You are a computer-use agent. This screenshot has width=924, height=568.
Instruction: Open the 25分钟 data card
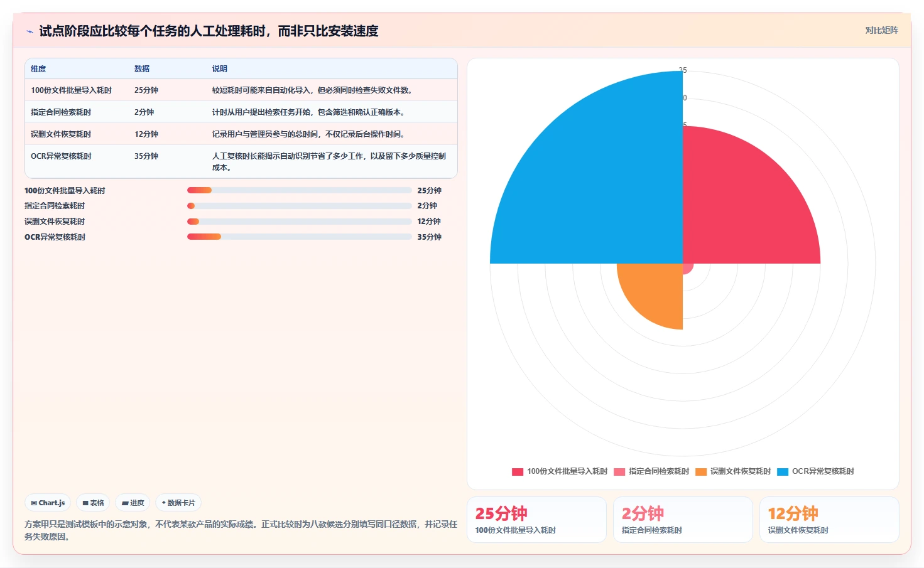536,520
